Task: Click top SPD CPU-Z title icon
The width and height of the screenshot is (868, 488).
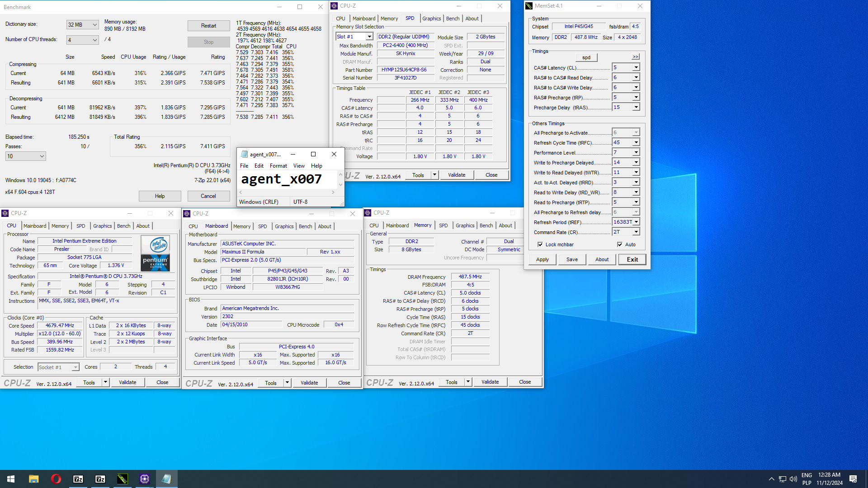Action: (x=334, y=6)
